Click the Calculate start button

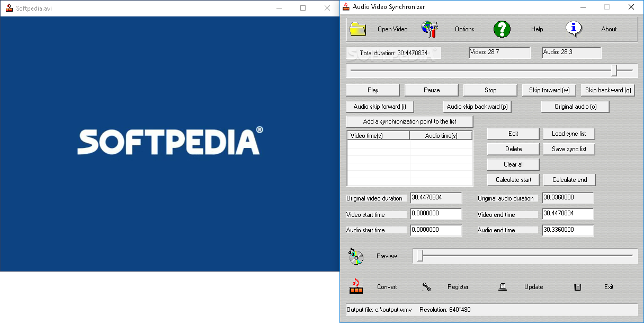(513, 180)
